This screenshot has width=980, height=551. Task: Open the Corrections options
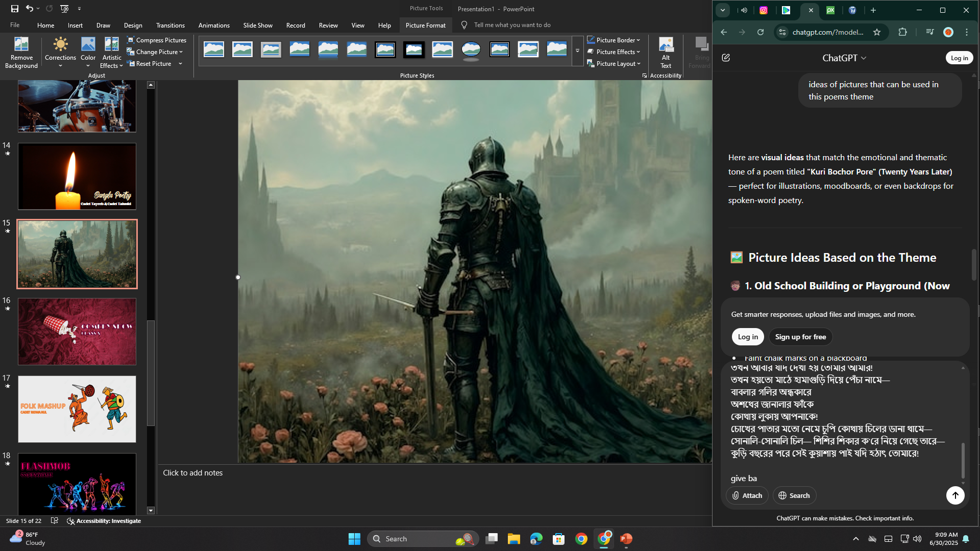[60, 53]
